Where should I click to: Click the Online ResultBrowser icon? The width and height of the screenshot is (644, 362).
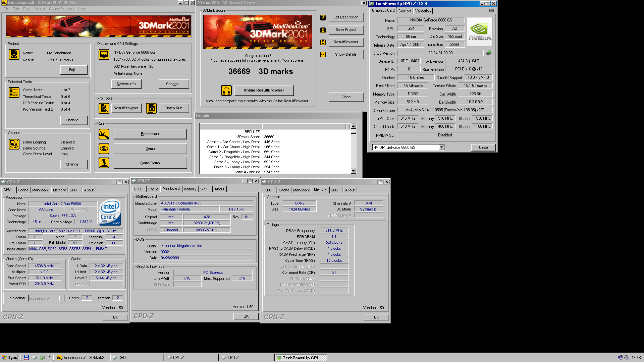point(226,90)
